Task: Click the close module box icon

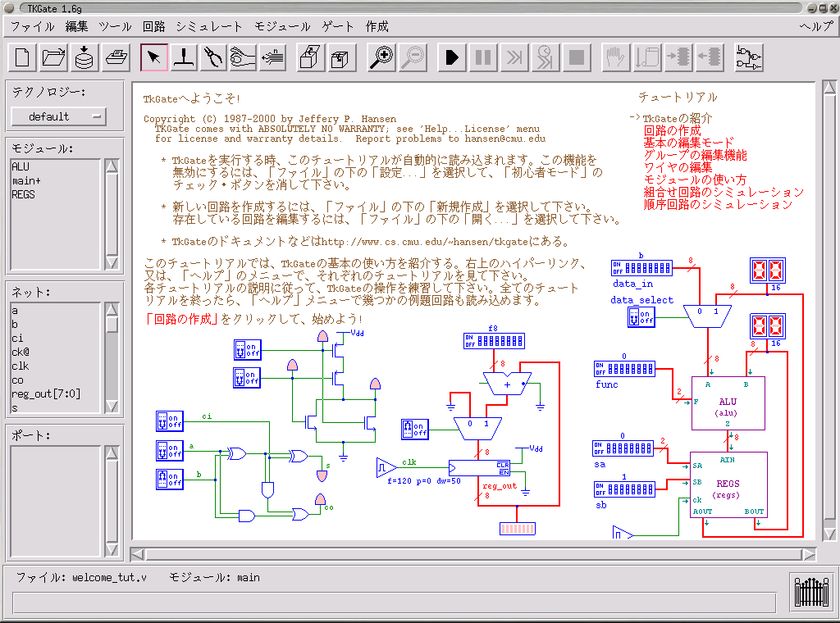Action: pos(340,57)
